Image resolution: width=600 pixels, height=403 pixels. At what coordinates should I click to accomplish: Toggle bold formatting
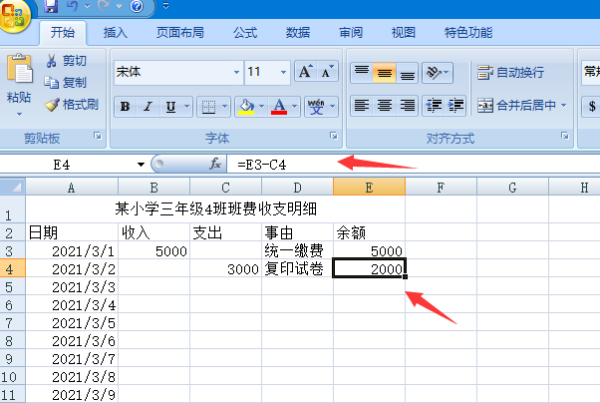(x=125, y=106)
